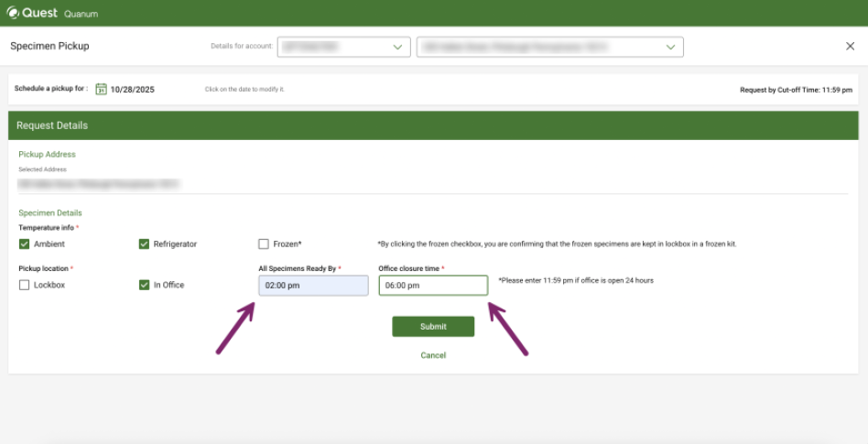Click the Quest logo in header
This screenshot has width=868, height=444.
pos(33,14)
